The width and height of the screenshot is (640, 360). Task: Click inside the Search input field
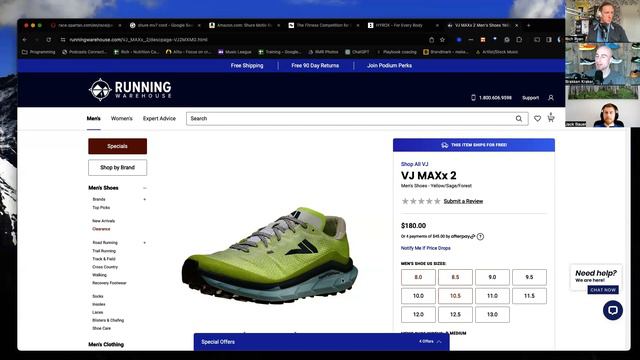tap(357, 119)
